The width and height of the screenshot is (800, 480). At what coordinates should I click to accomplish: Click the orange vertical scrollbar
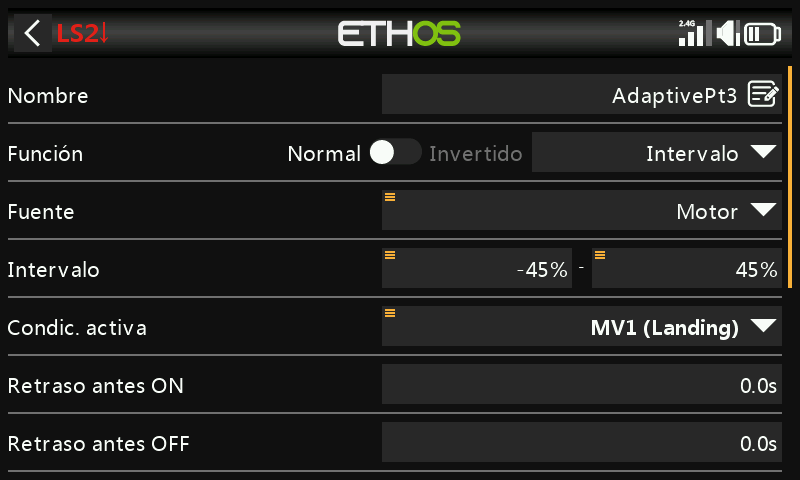coord(790,177)
